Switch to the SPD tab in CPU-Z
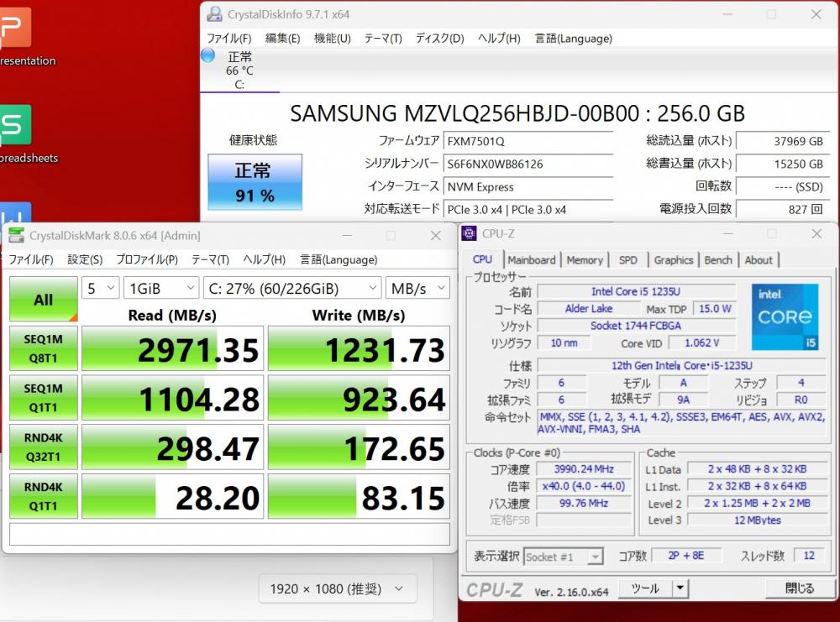840x622 pixels. [x=627, y=260]
